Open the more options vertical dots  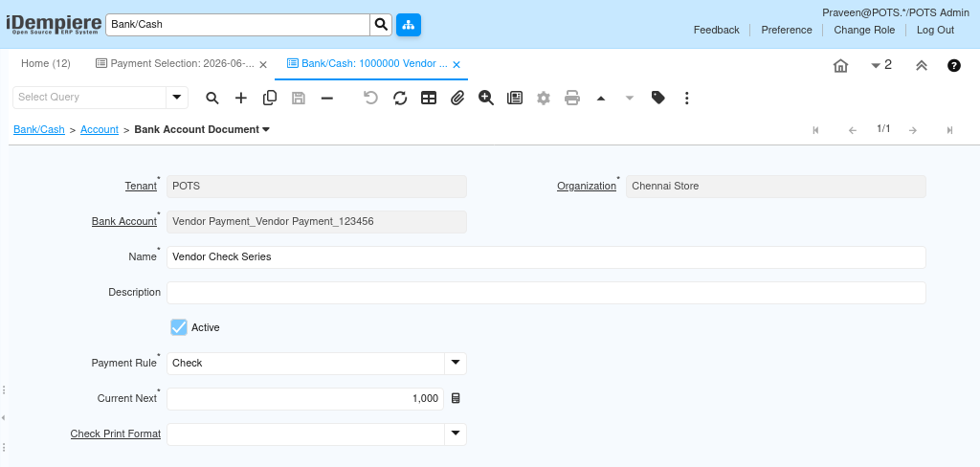[x=687, y=98]
